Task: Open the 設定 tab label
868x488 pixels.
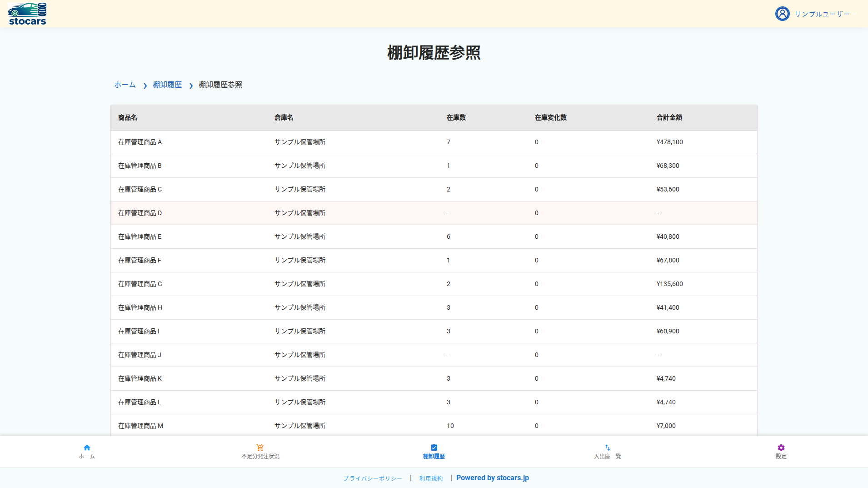Action: (781, 456)
